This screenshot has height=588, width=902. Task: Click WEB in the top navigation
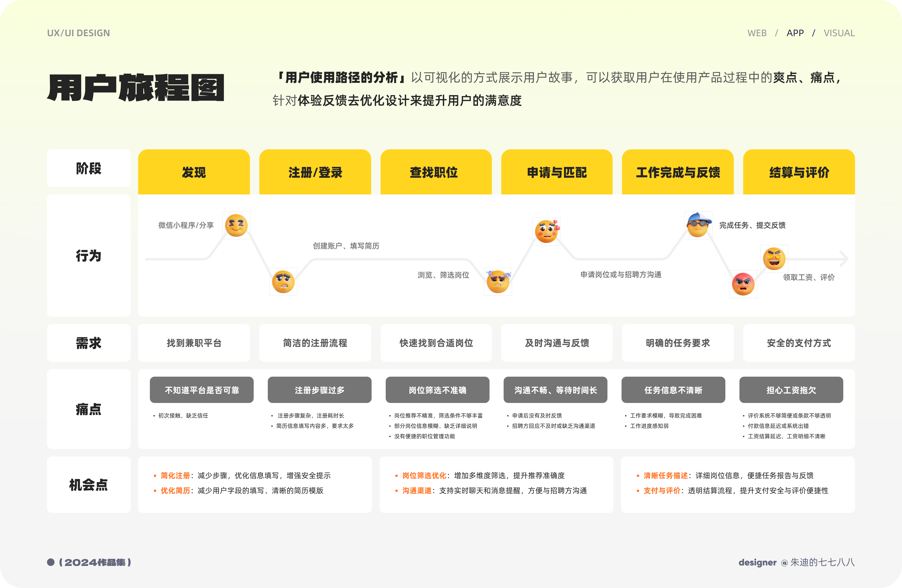click(757, 33)
